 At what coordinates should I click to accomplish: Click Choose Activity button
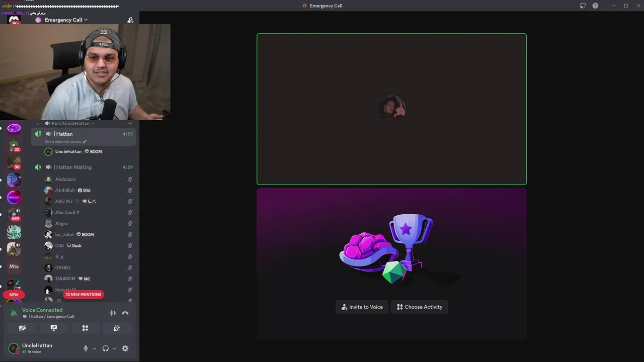[419, 307]
